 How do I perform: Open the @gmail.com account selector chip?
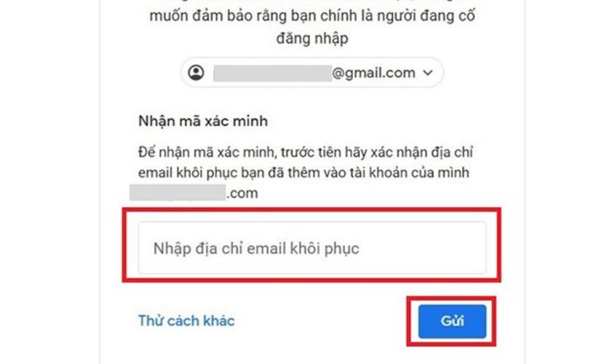312,72
